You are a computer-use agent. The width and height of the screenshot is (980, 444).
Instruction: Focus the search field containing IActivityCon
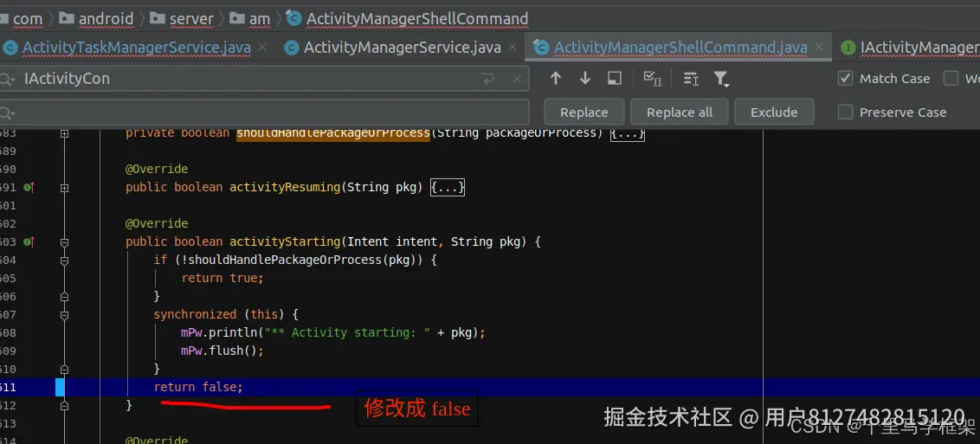pyautogui.click(x=264, y=79)
